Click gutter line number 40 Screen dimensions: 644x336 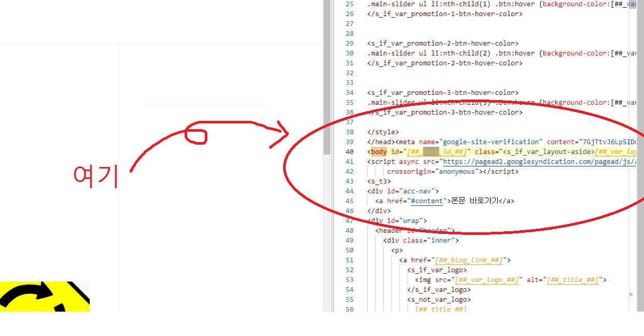(349, 152)
